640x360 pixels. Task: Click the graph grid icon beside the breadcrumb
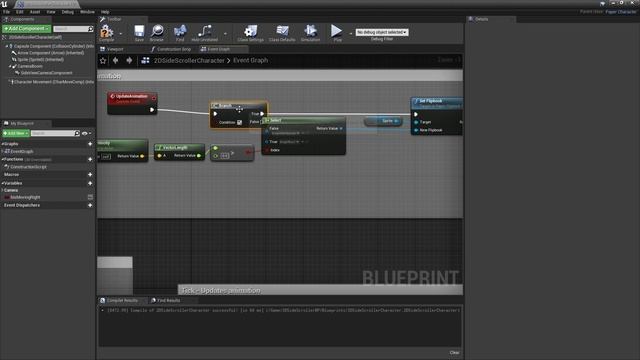pos(145,60)
